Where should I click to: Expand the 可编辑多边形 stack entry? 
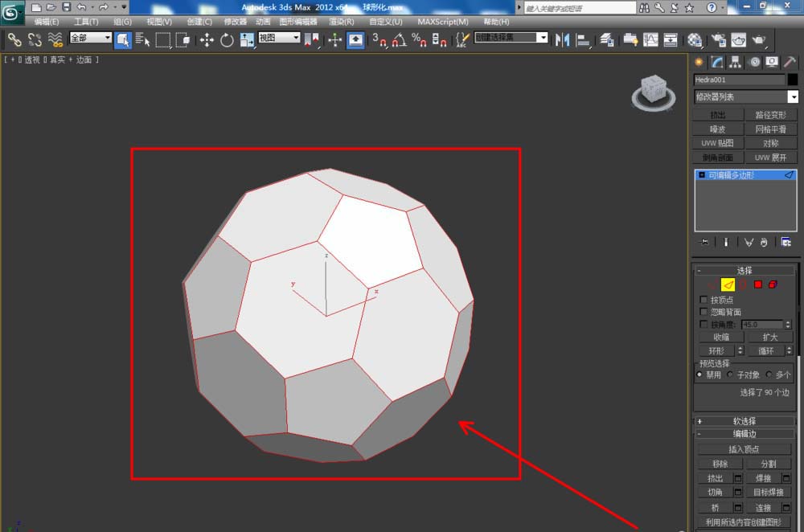pos(702,175)
